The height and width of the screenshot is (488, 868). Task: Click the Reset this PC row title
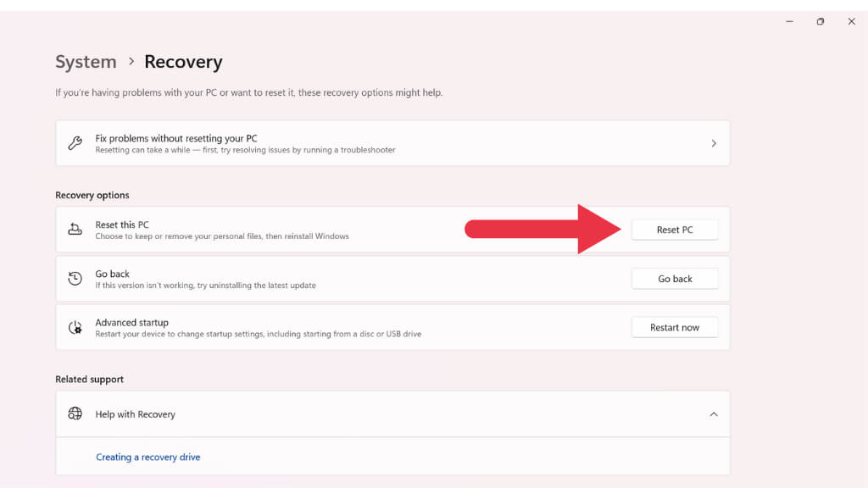[122, 225]
